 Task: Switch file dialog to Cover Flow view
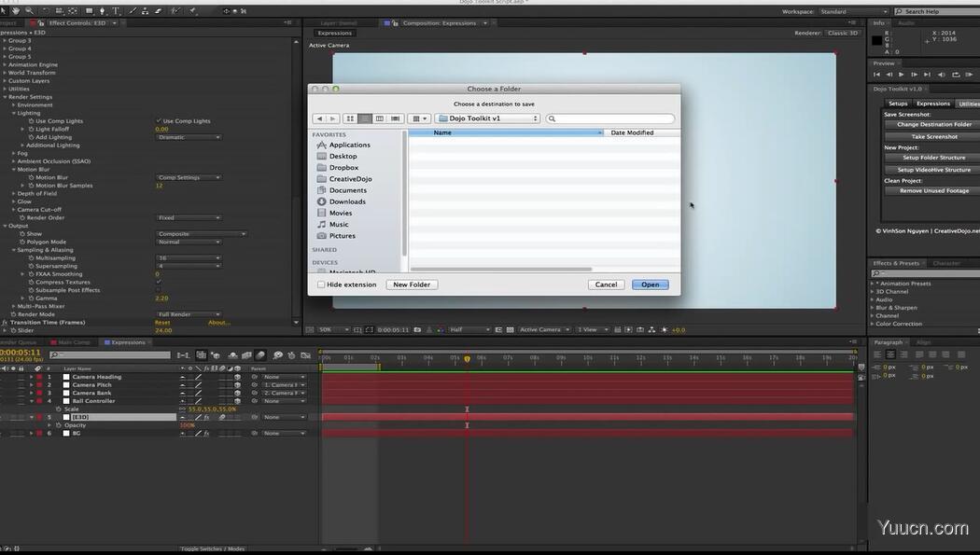395,118
